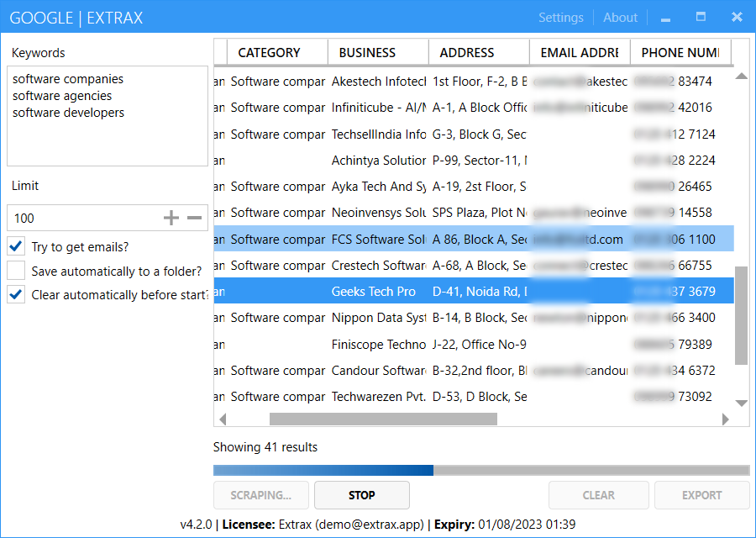Click the 'software agencies' keyword line
The image size is (756, 538).
tap(62, 96)
